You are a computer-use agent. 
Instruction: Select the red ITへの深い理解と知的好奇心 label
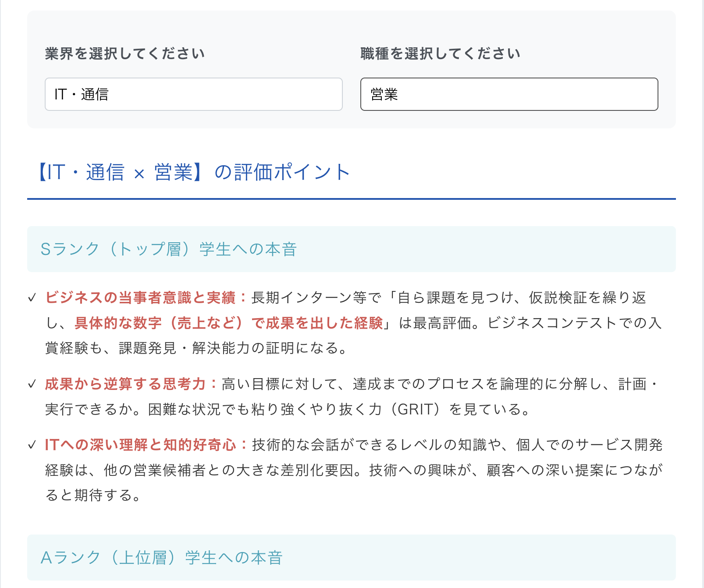pyautogui.click(x=142, y=446)
